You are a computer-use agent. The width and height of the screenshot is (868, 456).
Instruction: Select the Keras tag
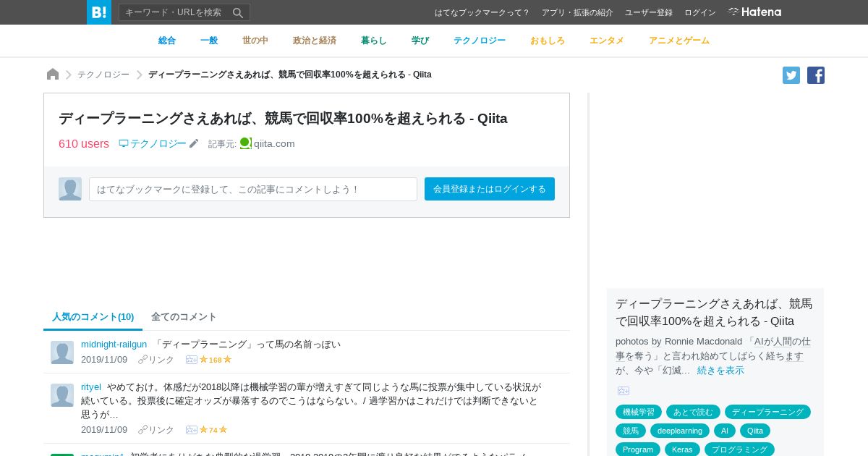(682, 449)
